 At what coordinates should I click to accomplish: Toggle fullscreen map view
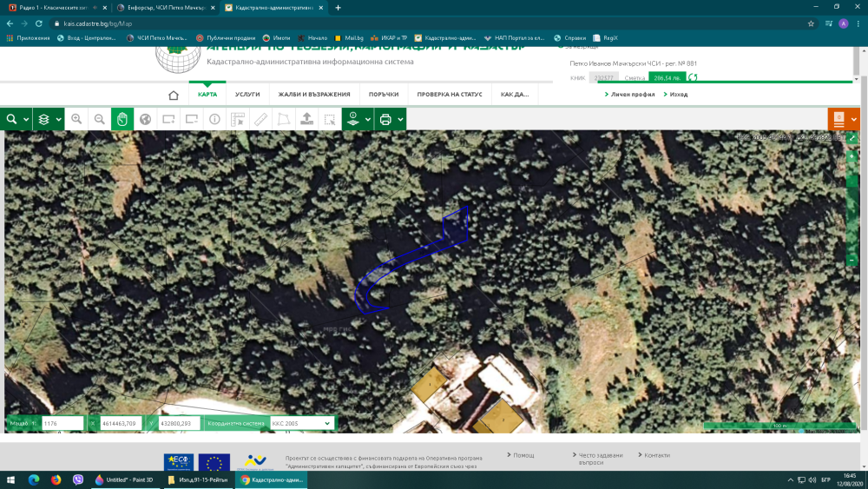click(852, 138)
